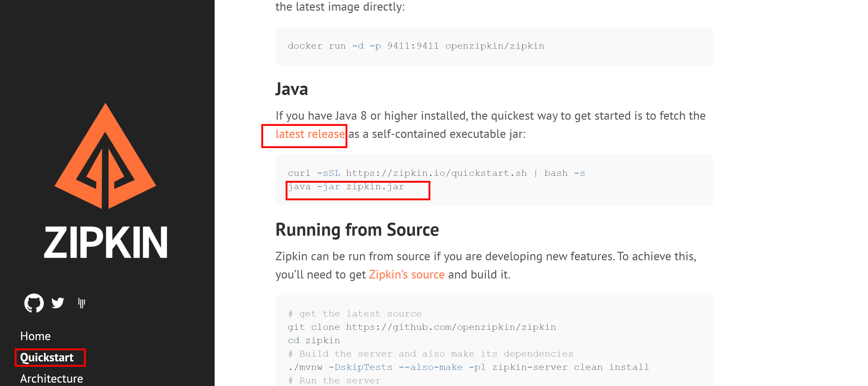The height and width of the screenshot is (386, 868).
Task: Open the Zipkin's source link
Action: pos(406,274)
